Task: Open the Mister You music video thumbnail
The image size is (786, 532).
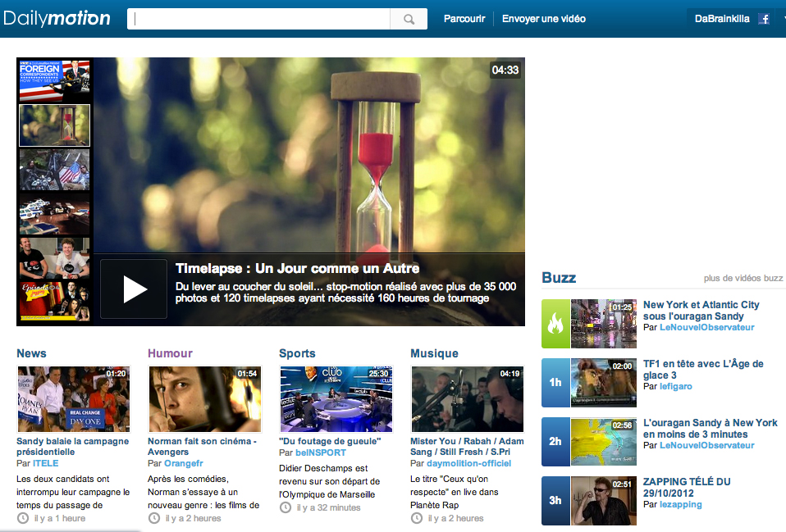Action: point(468,399)
